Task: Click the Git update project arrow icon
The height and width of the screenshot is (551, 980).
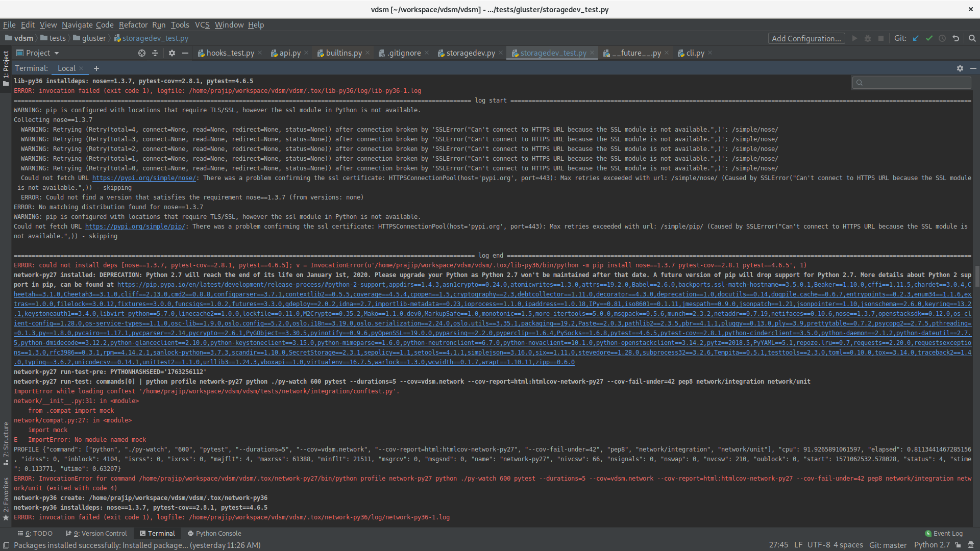Action: (x=916, y=38)
